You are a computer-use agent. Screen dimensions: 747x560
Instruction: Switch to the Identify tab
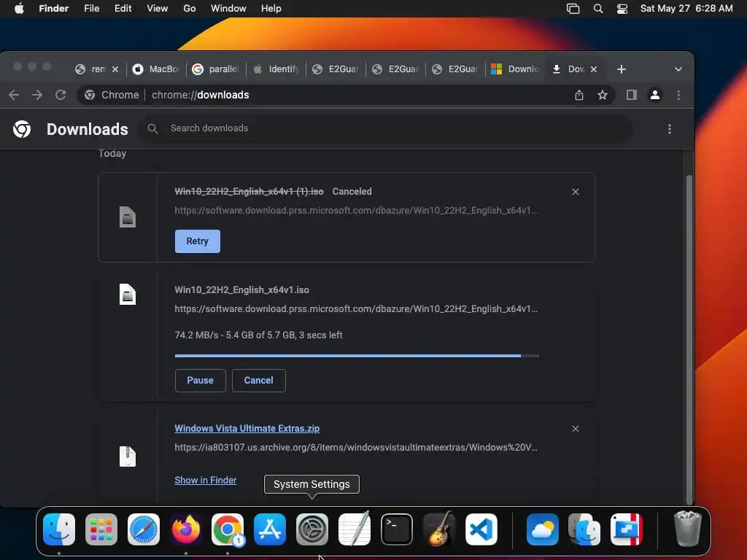click(276, 69)
